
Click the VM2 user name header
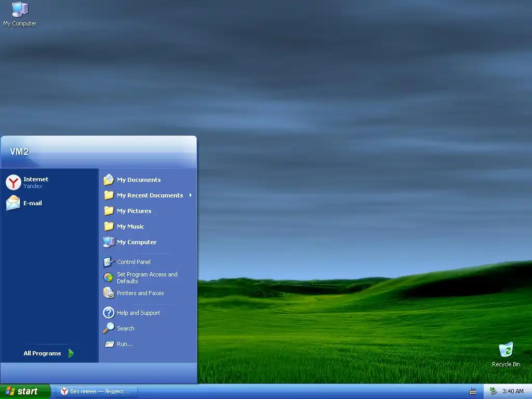[19, 152]
